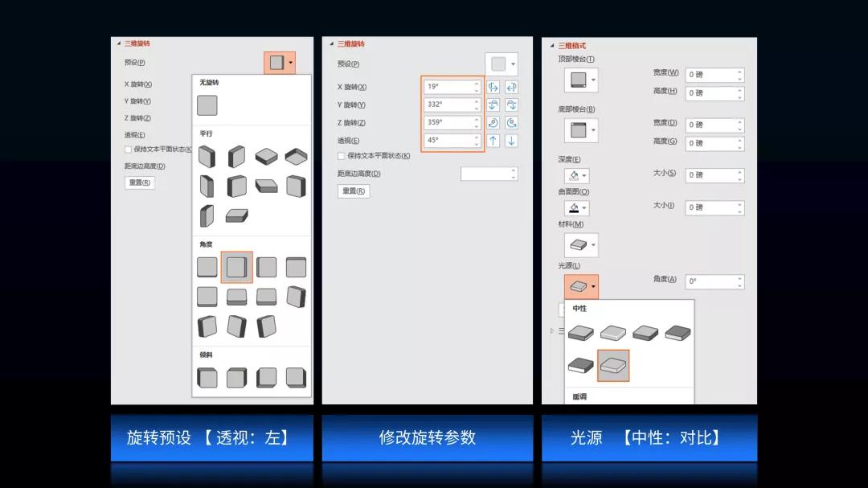Image resolution: width=868 pixels, height=488 pixels.
Task: Open the 深度 depth color picker
Action: tap(576, 175)
